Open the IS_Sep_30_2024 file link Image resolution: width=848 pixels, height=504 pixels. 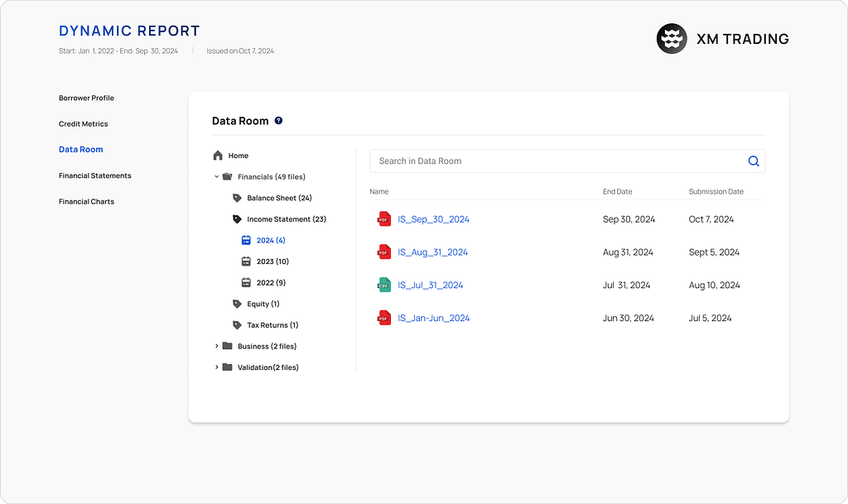433,219
